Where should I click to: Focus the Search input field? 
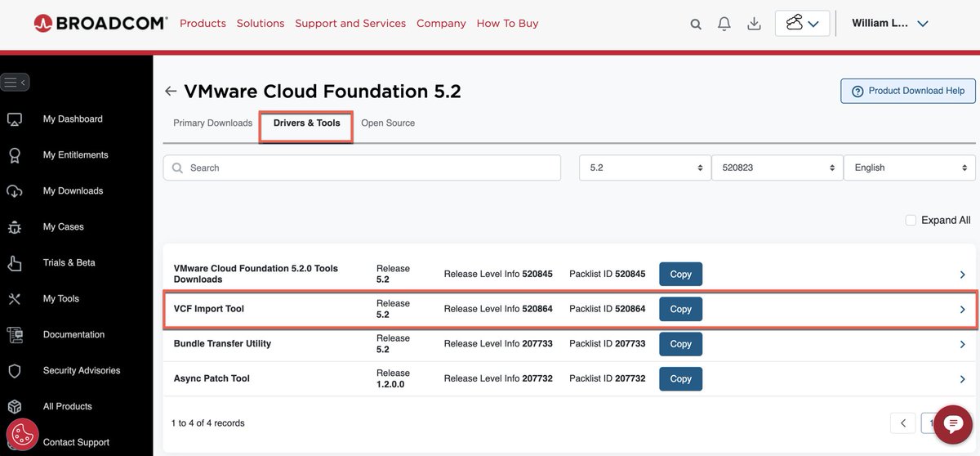[362, 168]
